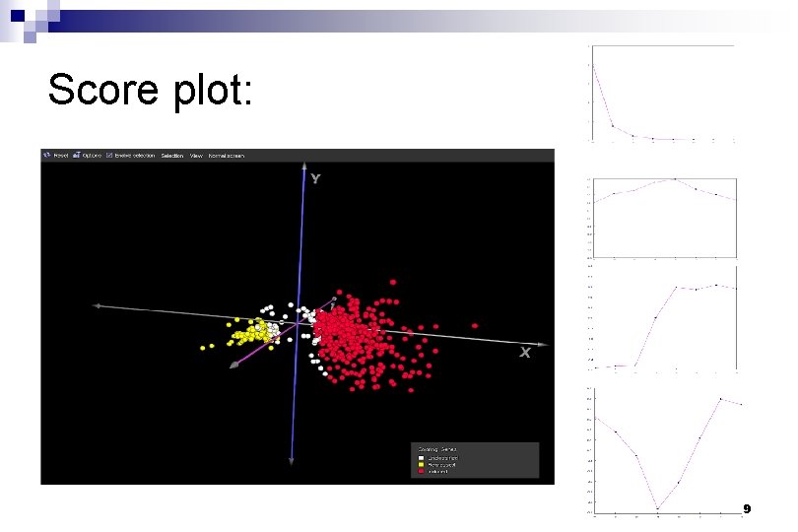Open the View menu
Screen dimensions: 798x532
click(196, 156)
